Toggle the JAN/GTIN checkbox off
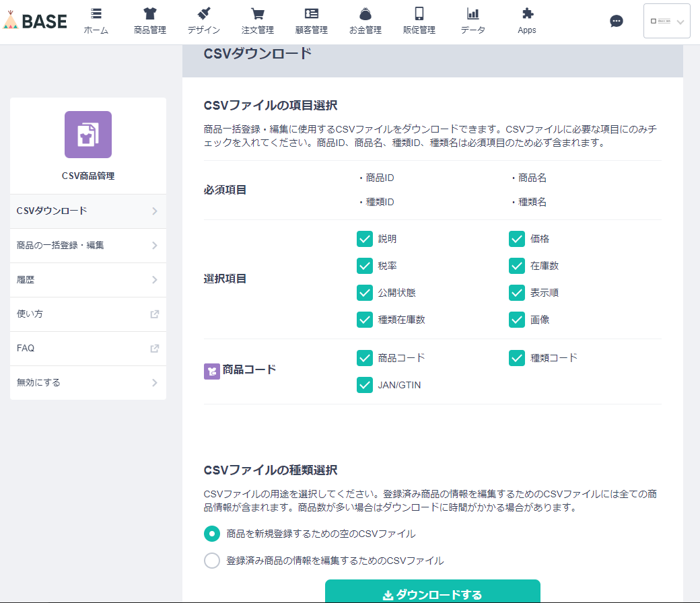700x603 pixels. [364, 385]
